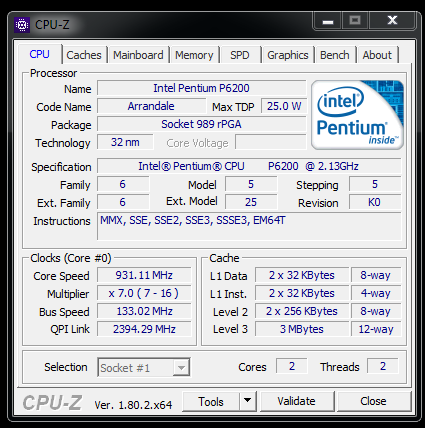
Task: Go to the SPD tab
Action: coord(240,55)
